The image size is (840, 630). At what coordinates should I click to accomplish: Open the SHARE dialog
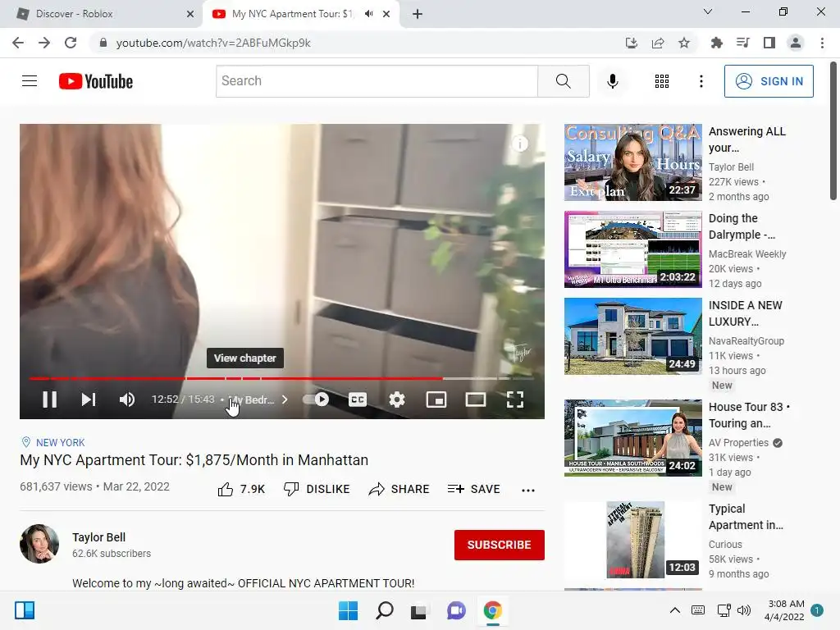(399, 489)
